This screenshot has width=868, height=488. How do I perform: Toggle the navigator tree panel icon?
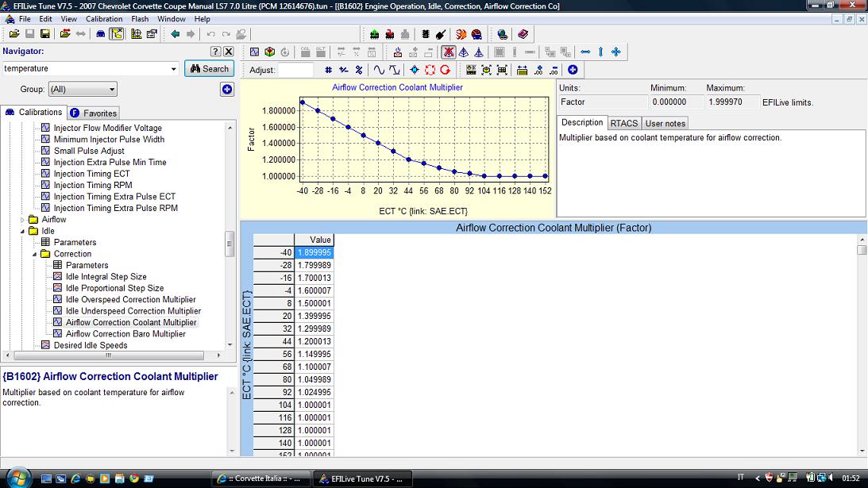coord(117,34)
